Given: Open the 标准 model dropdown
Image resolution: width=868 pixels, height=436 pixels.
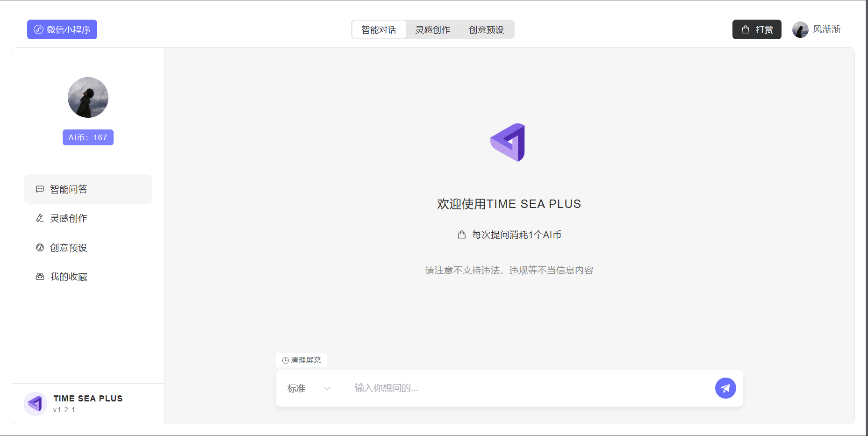Looking at the screenshot, I should 296,388.
